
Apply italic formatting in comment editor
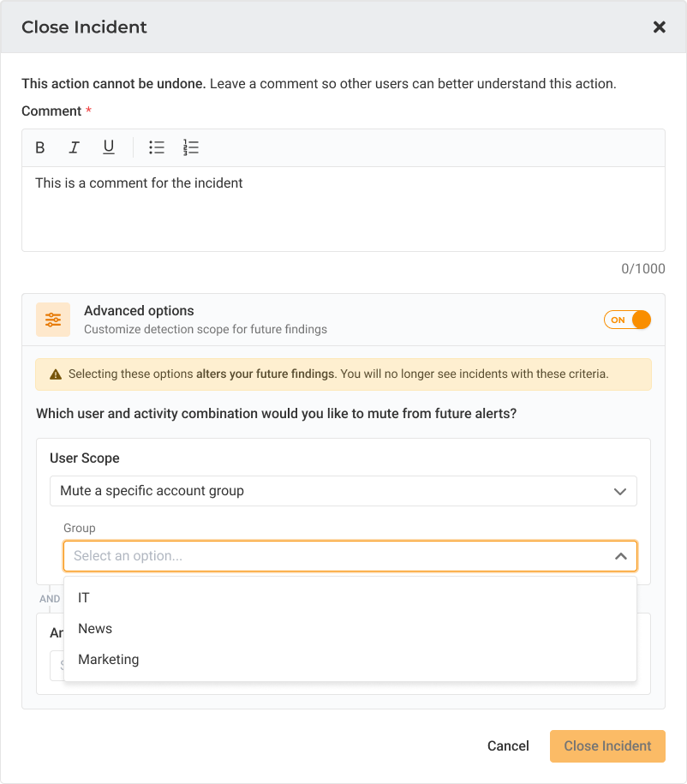coord(74,147)
